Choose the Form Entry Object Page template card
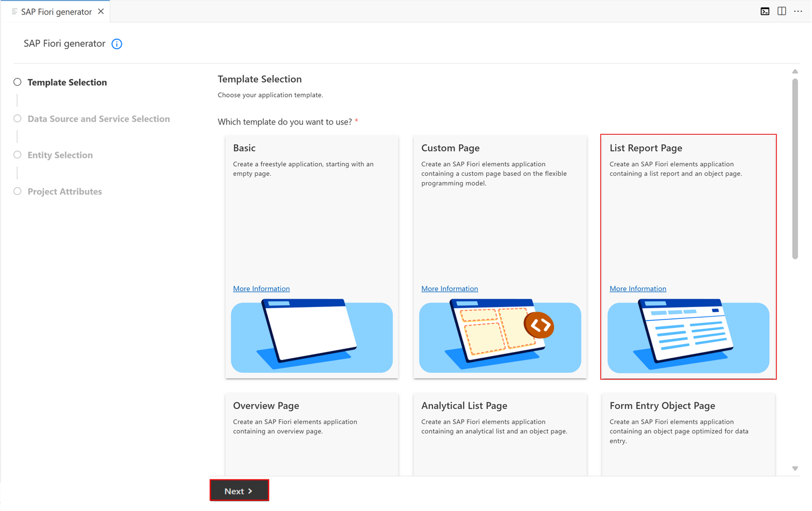The height and width of the screenshot is (511, 812). click(689, 434)
